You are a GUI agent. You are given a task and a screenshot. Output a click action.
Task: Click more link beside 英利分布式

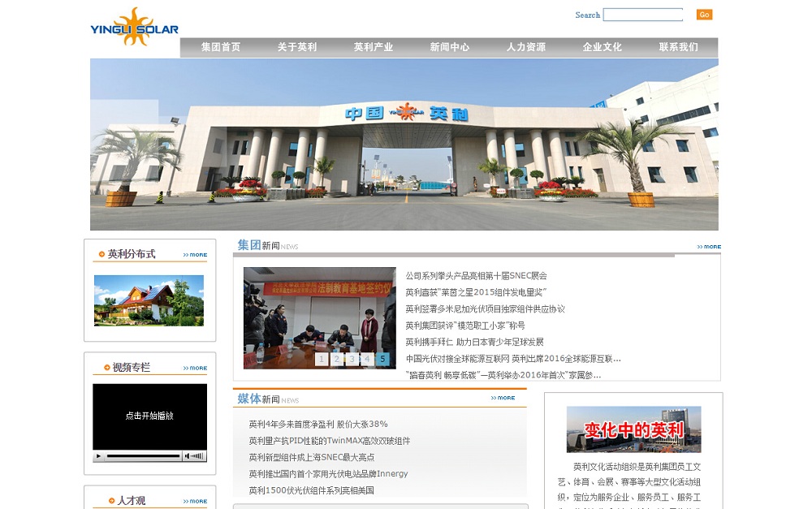coord(195,255)
